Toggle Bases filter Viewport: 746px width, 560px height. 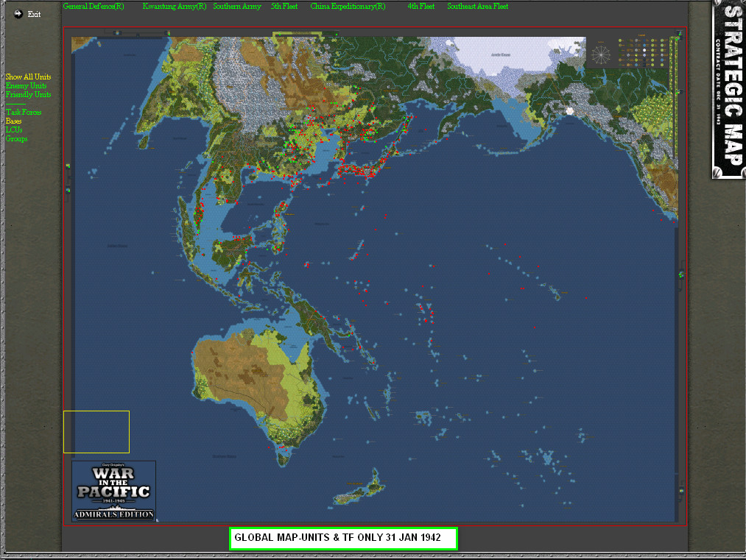pyautogui.click(x=13, y=121)
